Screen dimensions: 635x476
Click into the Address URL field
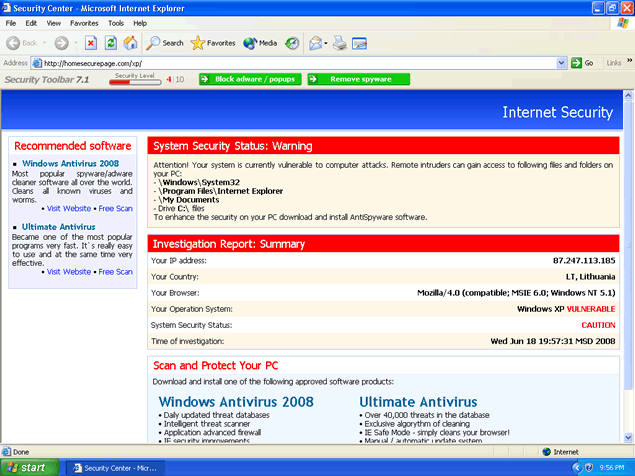tap(300, 62)
